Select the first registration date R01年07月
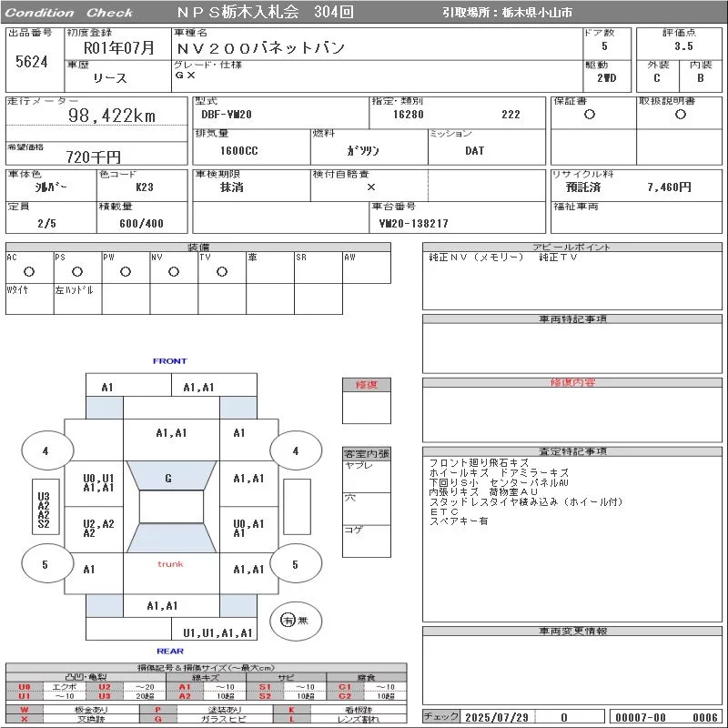 pyautogui.click(x=119, y=48)
